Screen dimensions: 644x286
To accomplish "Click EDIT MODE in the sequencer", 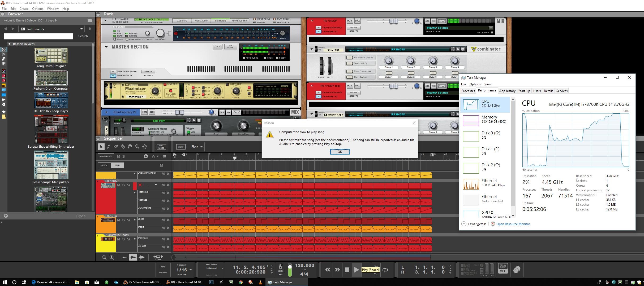I will (161, 147).
